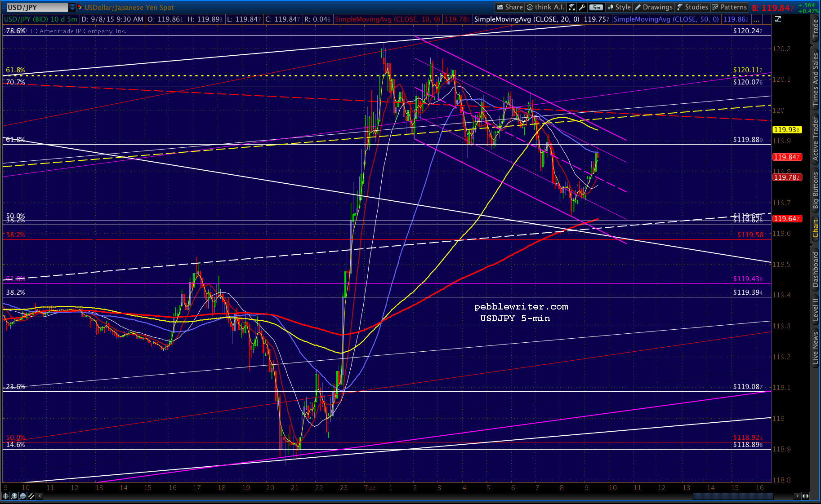
Task: Open the Style menu
Action: point(619,7)
